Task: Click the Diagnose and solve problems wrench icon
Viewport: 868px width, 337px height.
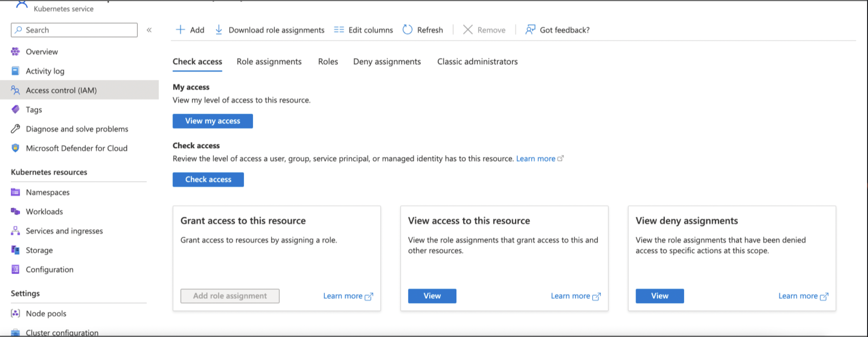Action: 15,129
